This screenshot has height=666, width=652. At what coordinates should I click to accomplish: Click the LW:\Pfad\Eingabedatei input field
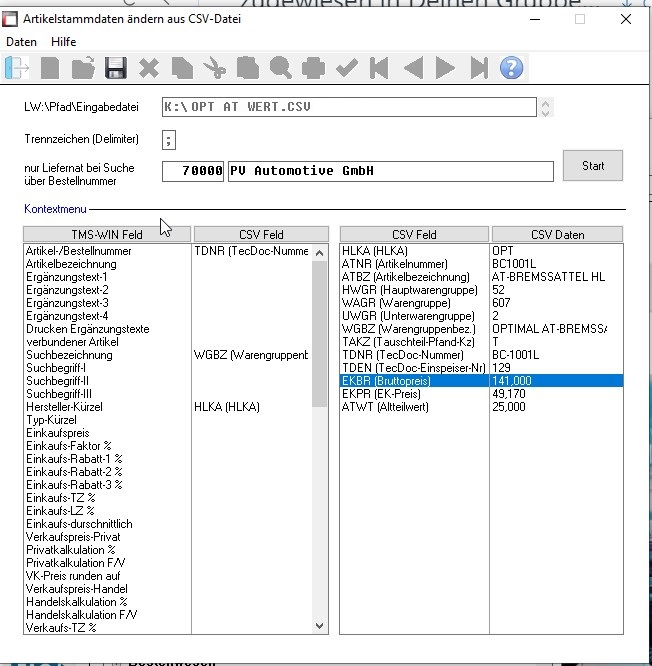(349, 107)
